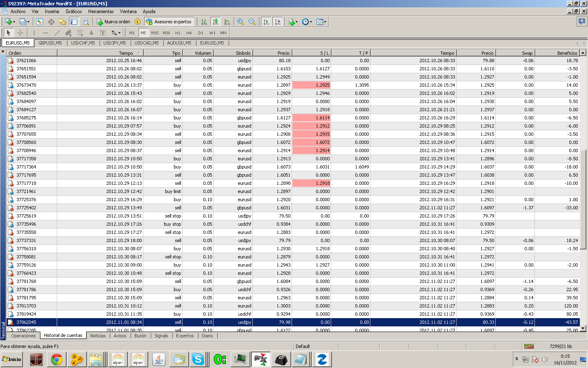The image size is (588, 368).
Task: Click the Nueva orden button
Action: [x=114, y=22]
